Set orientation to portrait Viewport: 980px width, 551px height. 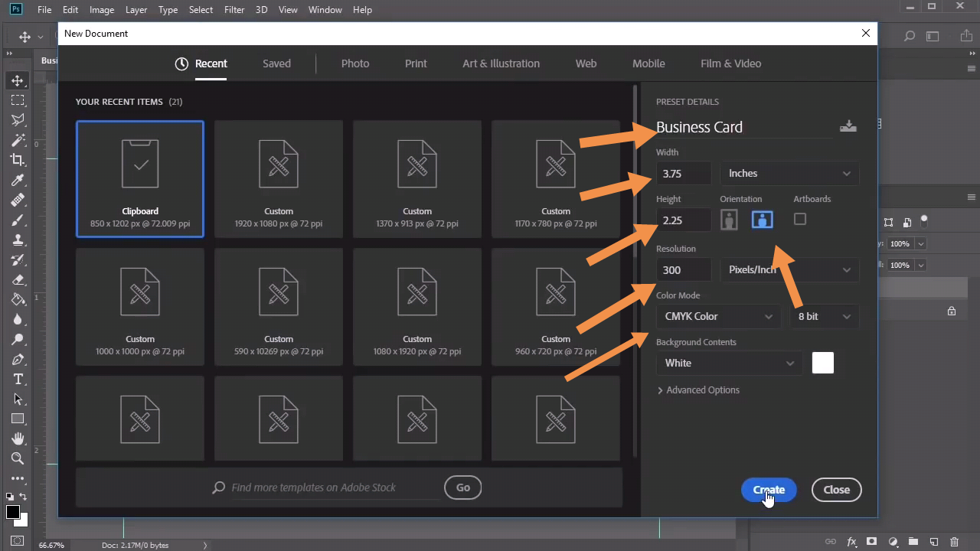[x=729, y=220]
